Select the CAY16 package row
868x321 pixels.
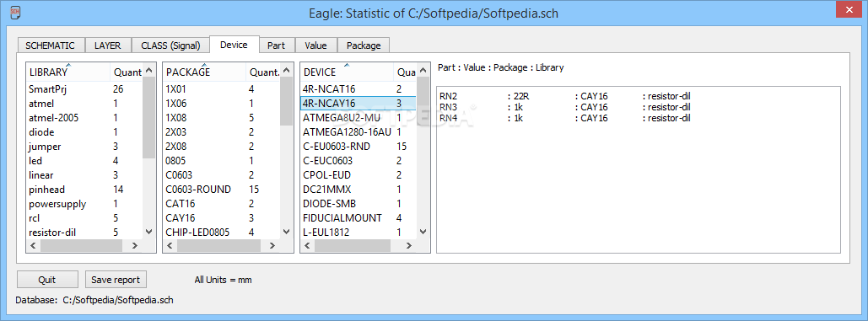coord(221,218)
